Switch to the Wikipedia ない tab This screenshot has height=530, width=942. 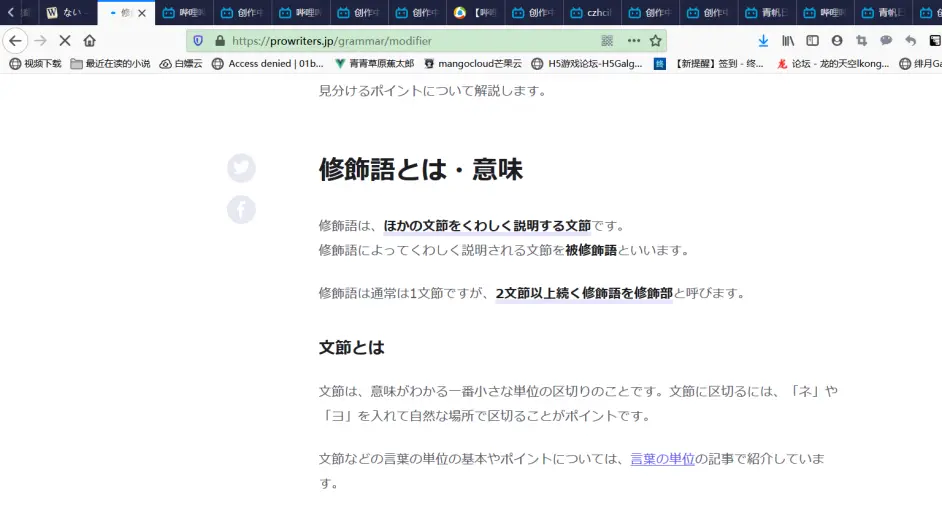[68, 13]
